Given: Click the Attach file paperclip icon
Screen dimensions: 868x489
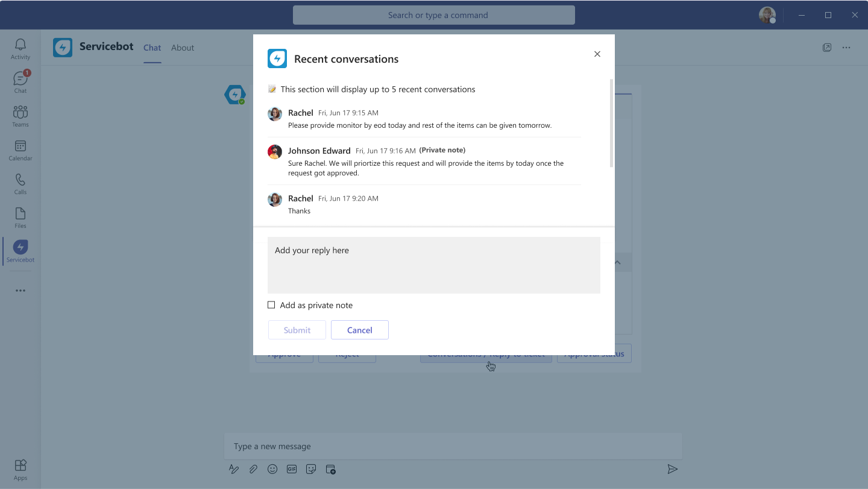Looking at the screenshot, I should (x=253, y=469).
